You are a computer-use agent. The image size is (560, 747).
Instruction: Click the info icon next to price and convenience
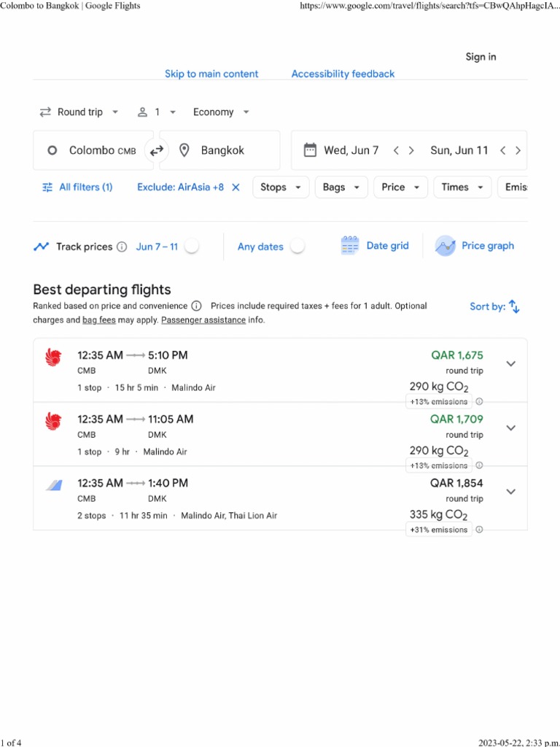(x=196, y=306)
